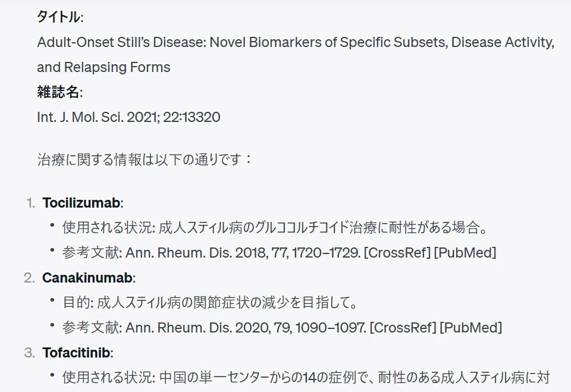This screenshot has height=392, width=571.
Task: Click the list number 3 before Tofacitinib
Action: pyautogui.click(x=30, y=353)
